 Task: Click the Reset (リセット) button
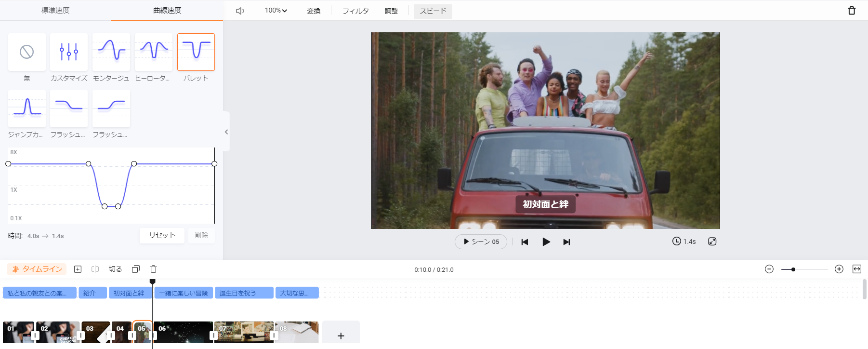pos(162,235)
